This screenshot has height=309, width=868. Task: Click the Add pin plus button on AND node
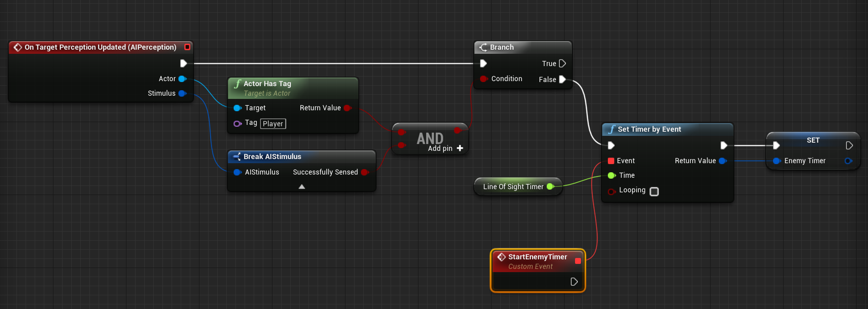(x=460, y=148)
